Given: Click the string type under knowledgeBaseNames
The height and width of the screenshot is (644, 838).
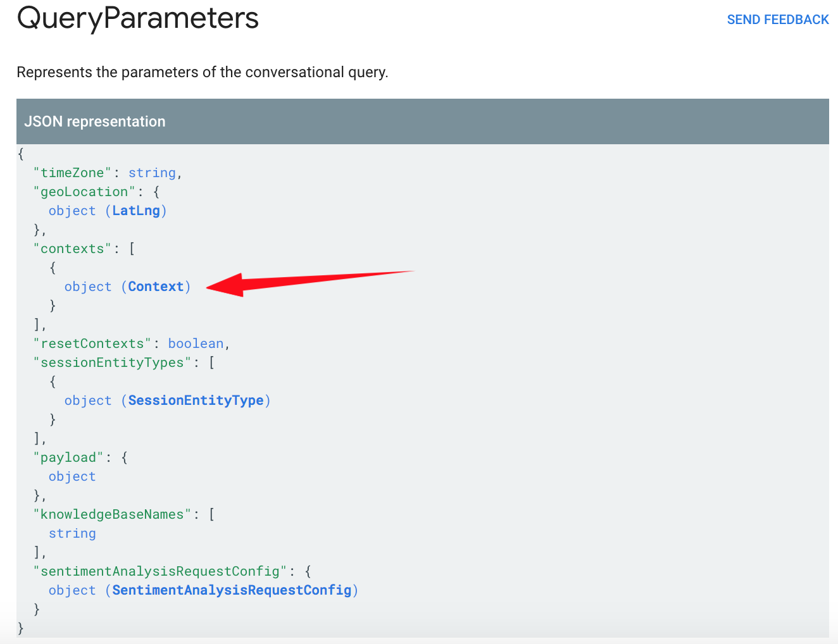Looking at the screenshot, I should point(72,533).
